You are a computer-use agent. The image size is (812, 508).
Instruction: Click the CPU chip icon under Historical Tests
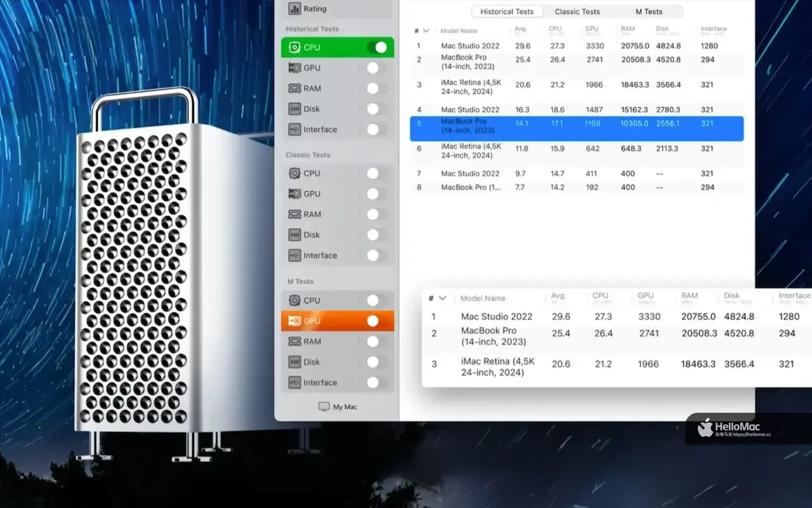294,48
